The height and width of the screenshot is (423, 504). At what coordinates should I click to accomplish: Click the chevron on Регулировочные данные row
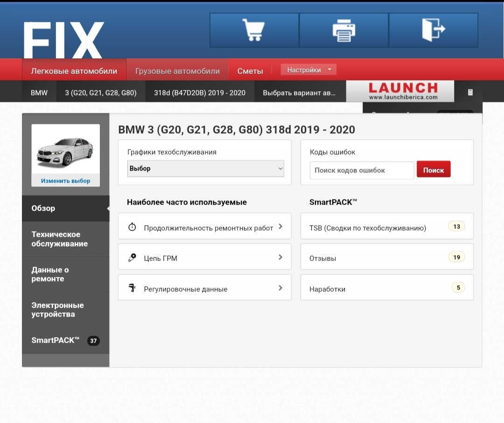(x=280, y=288)
